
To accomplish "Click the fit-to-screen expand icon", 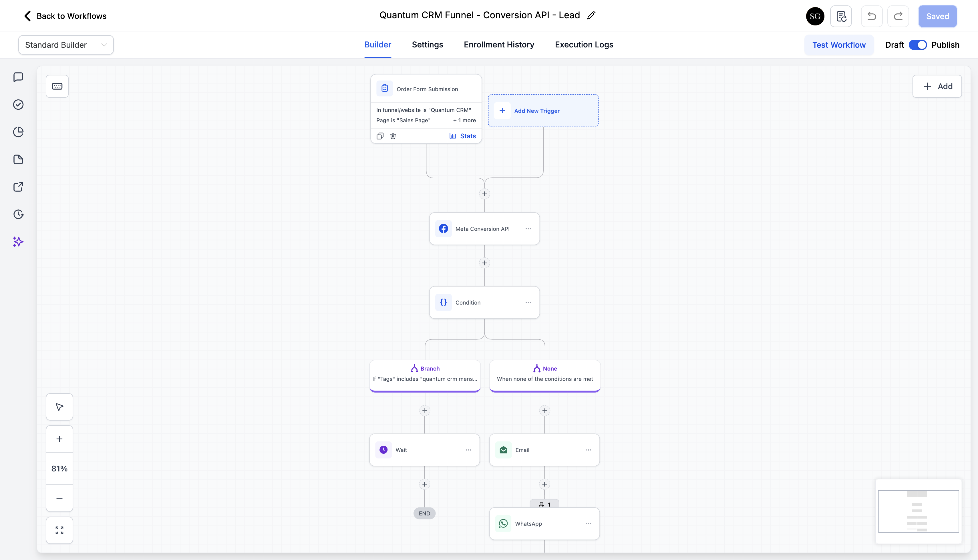I will (59, 530).
